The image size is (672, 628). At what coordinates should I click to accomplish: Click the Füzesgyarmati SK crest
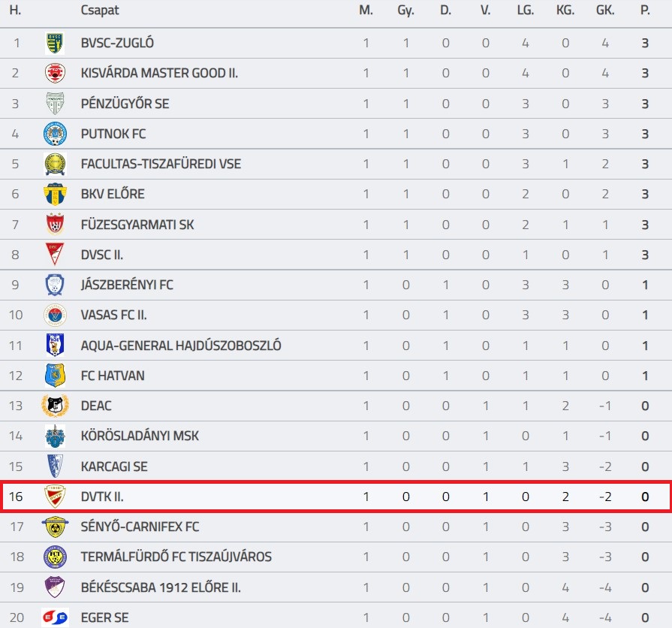coord(55,224)
